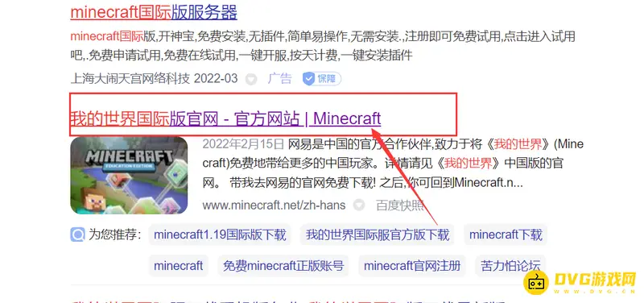
Task: Click the 保障 shield badge
Action: pyautogui.click(x=322, y=79)
